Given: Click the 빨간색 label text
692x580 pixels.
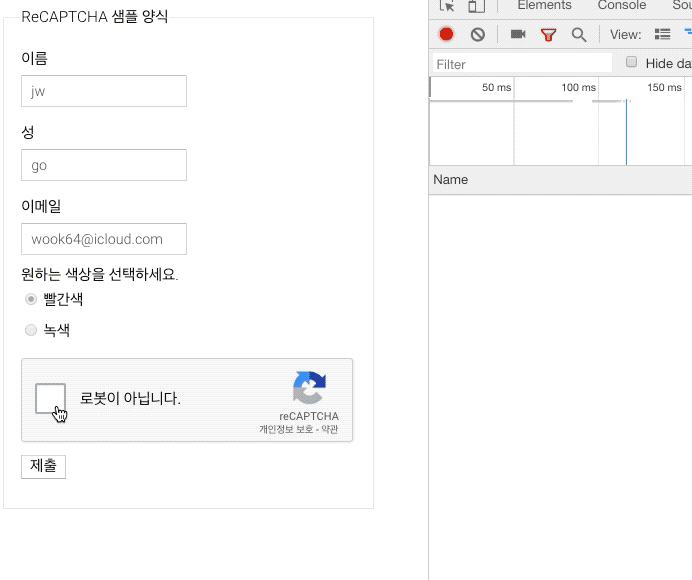Looking at the screenshot, I should [63, 299].
